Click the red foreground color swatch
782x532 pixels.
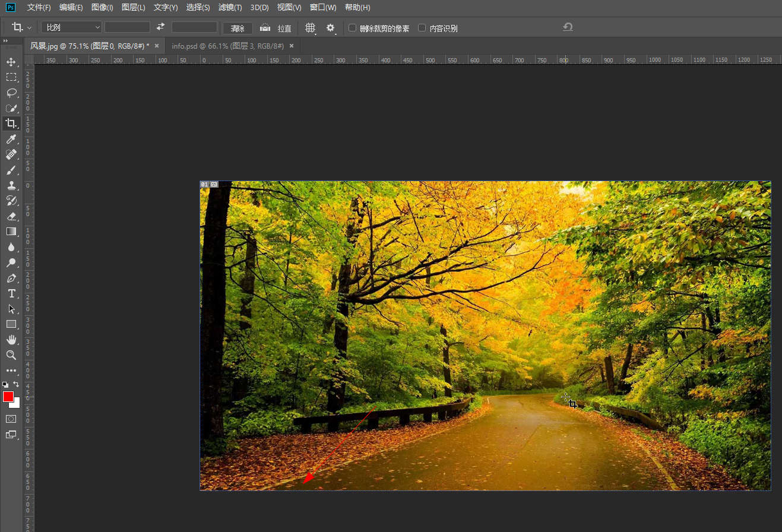[x=8, y=397]
